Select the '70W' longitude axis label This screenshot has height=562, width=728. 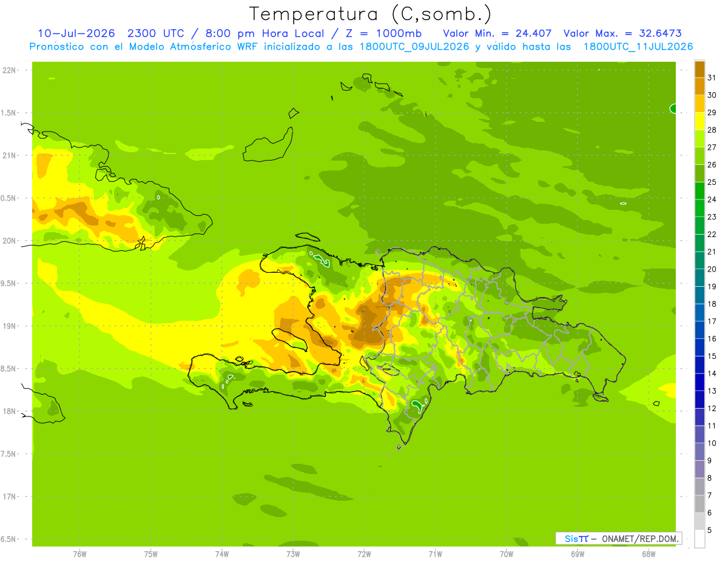point(507,554)
